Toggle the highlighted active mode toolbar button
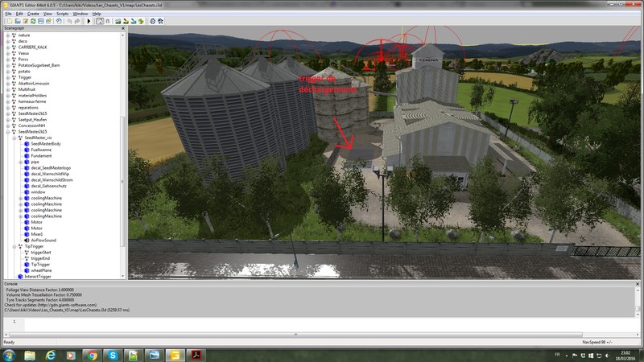 point(100,21)
